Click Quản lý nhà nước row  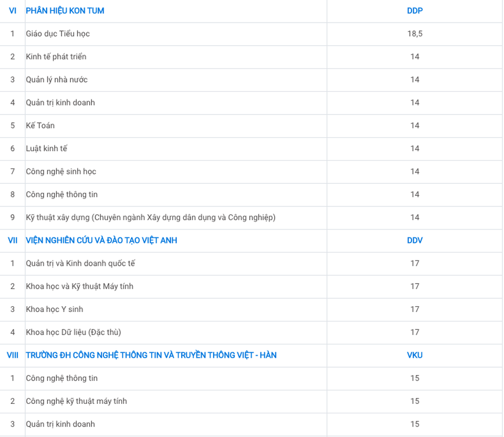[x=57, y=79]
